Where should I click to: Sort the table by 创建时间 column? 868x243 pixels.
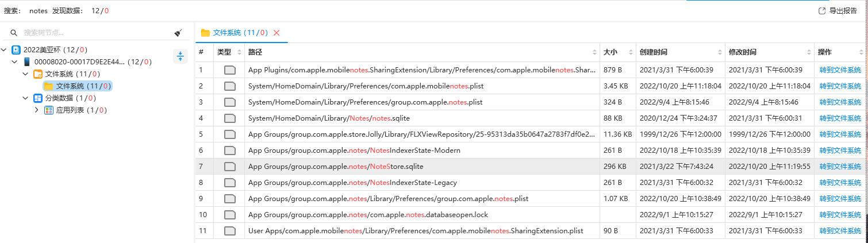click(x=718, y=52)
